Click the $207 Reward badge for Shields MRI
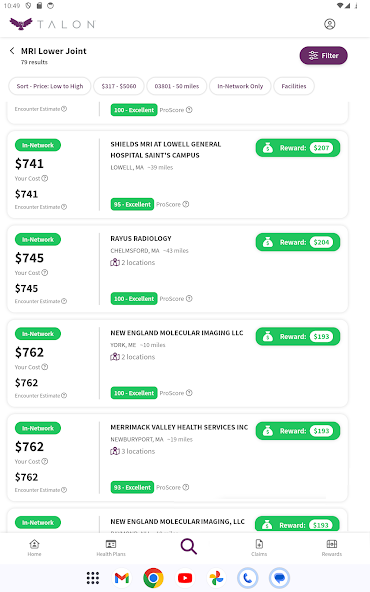 [298, 148]
